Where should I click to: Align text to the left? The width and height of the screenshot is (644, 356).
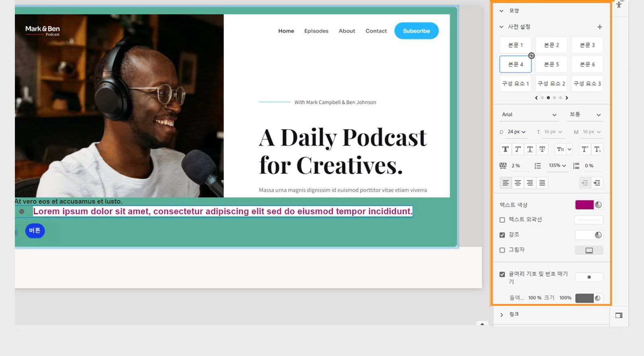coord(506,183)
